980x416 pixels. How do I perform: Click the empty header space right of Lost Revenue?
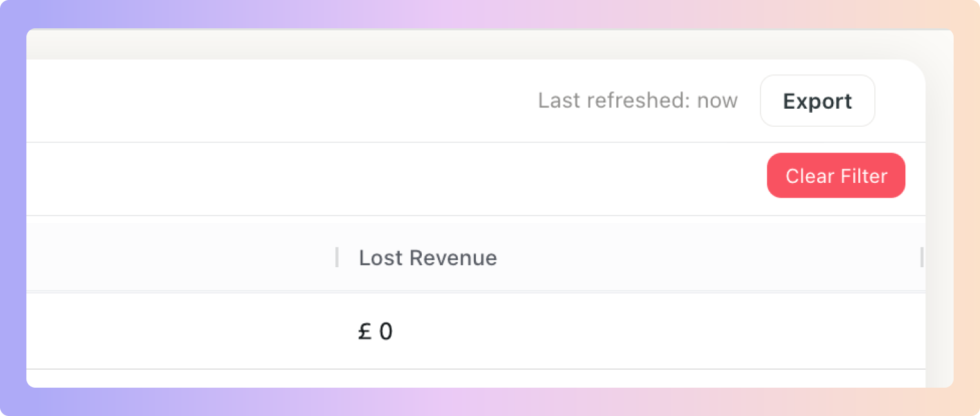[x=708, y=258]
